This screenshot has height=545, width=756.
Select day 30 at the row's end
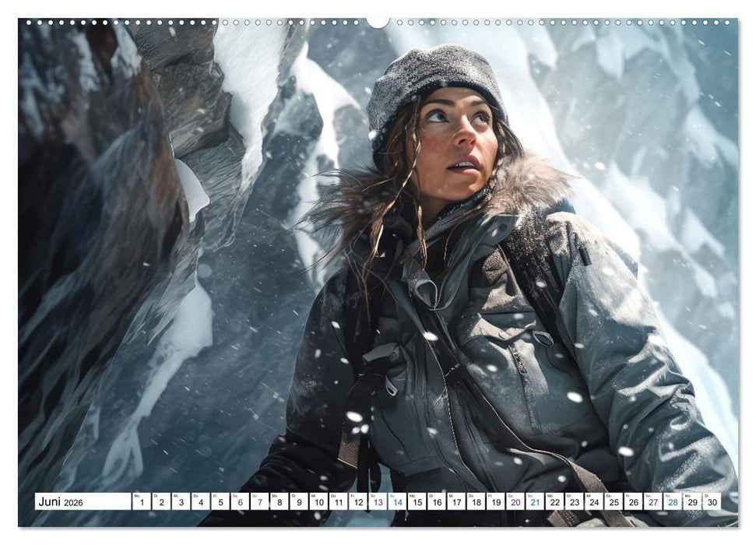pos(711,502)
